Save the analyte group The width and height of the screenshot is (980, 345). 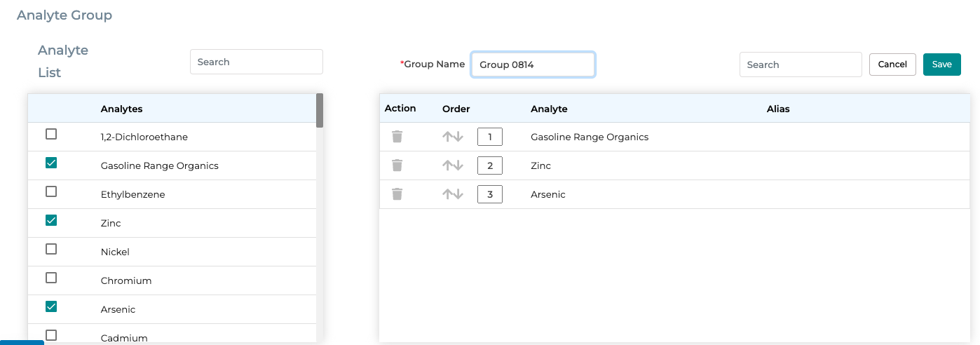tap(942, 65)
